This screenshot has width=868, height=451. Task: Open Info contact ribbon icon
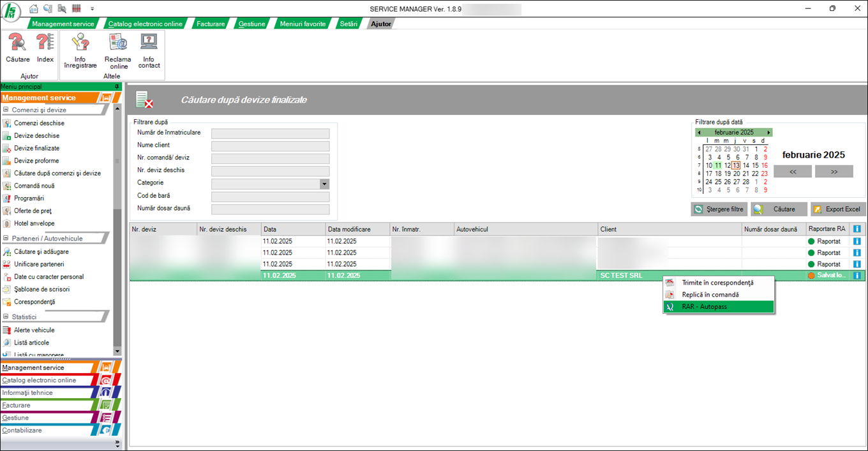click(149, 50)
